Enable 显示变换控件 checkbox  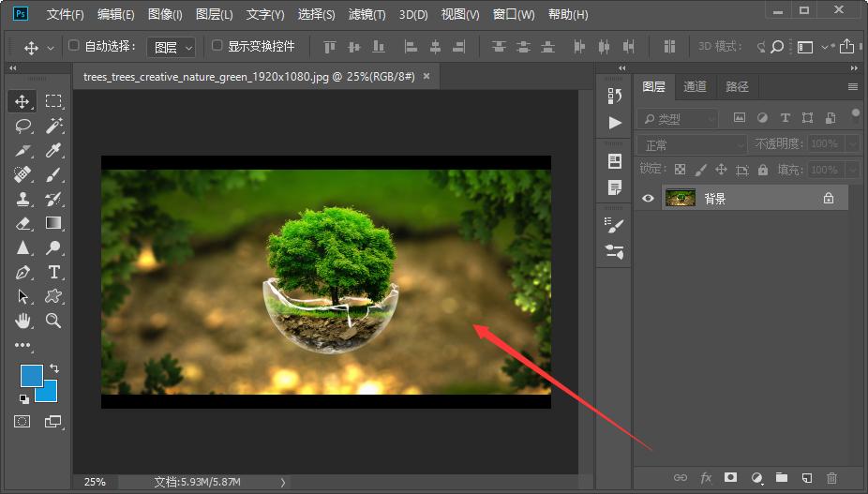point(217,46)
